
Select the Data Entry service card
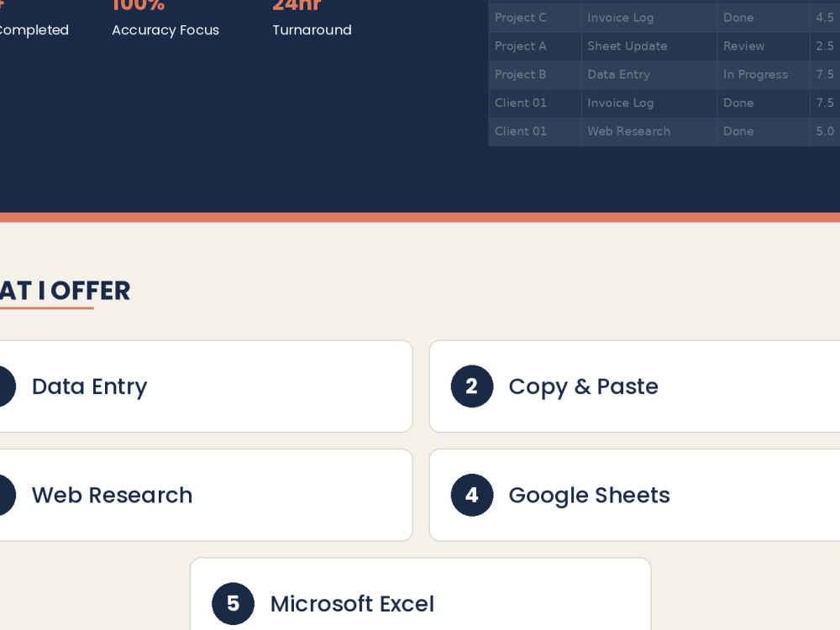click(x=206, y=386)
